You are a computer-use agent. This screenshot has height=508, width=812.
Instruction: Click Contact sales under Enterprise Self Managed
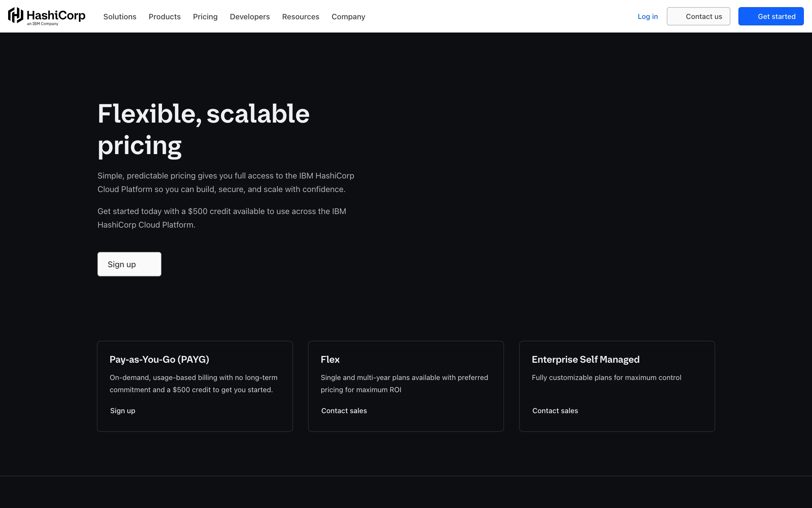(x=555, y=411)
